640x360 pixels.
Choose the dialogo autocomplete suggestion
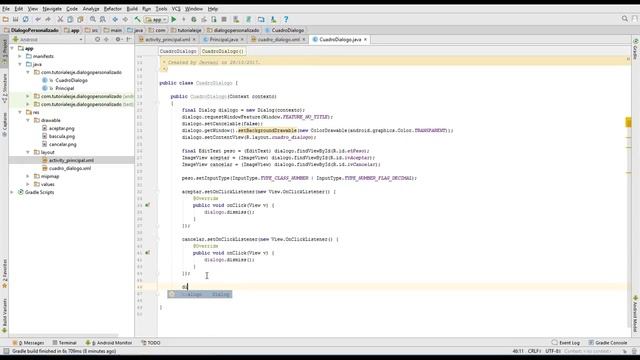coord(200,294)
